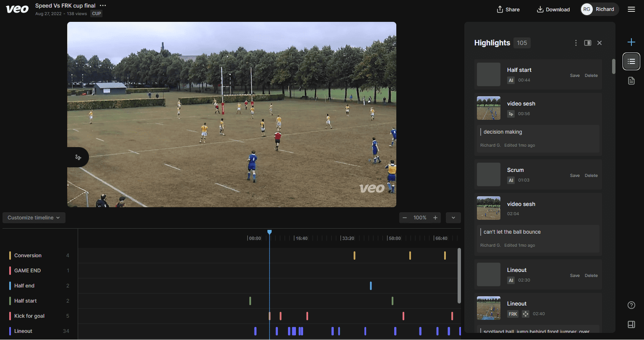This screenshot has width=644, height=340.
Task: Increase timeline zoom with the plus control
Action: tap(435, 218)
